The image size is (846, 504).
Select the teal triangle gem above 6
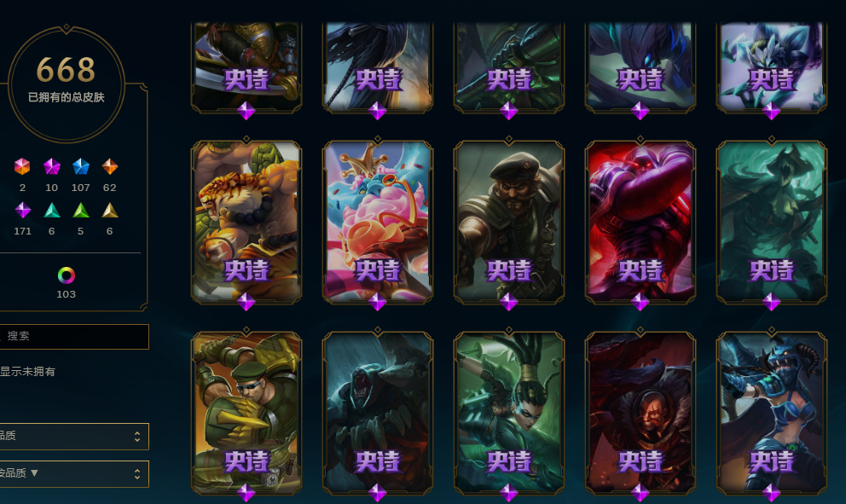(x=52, y=210)
